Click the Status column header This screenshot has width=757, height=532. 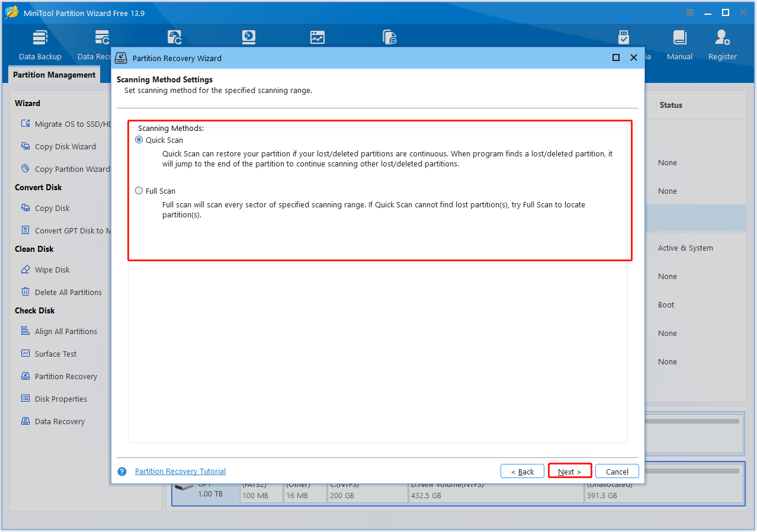pos(671,105)
